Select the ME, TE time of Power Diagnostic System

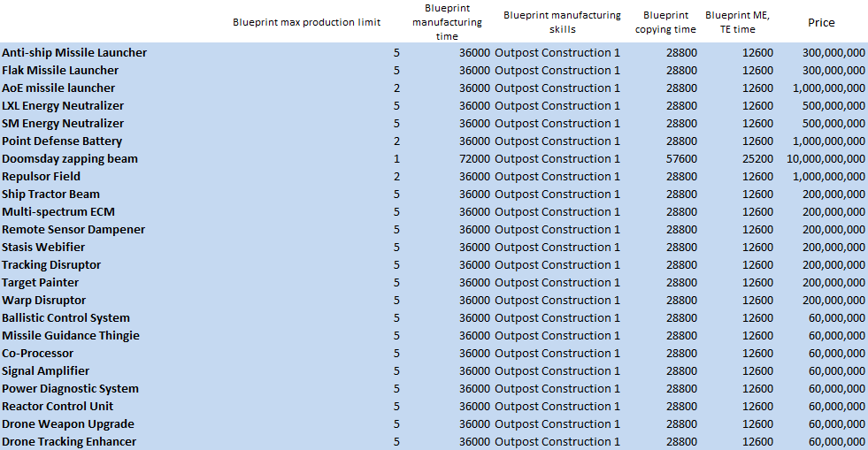point(757,389)
